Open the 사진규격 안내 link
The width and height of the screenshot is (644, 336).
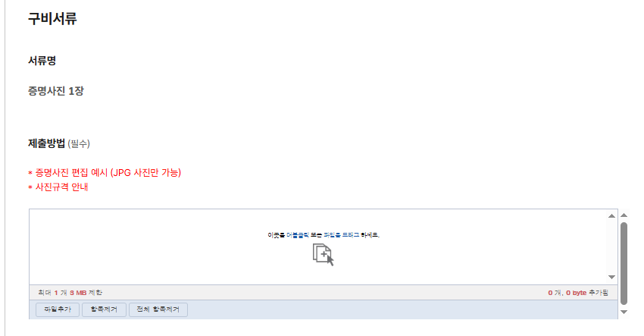point(61,187)
